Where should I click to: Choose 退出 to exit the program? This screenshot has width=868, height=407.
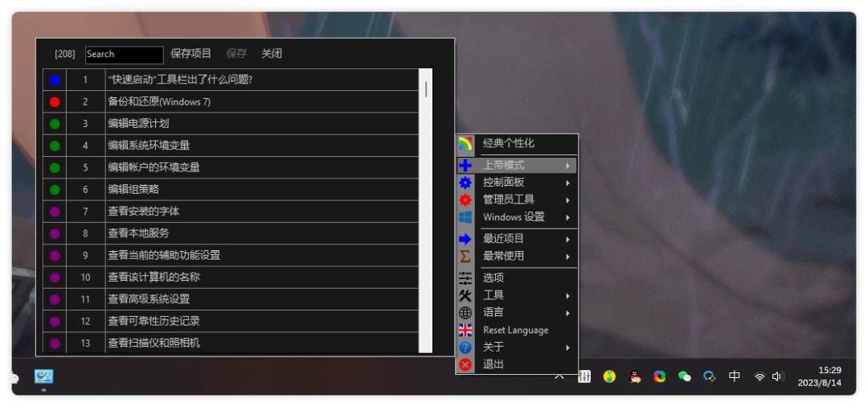(517, 364)
